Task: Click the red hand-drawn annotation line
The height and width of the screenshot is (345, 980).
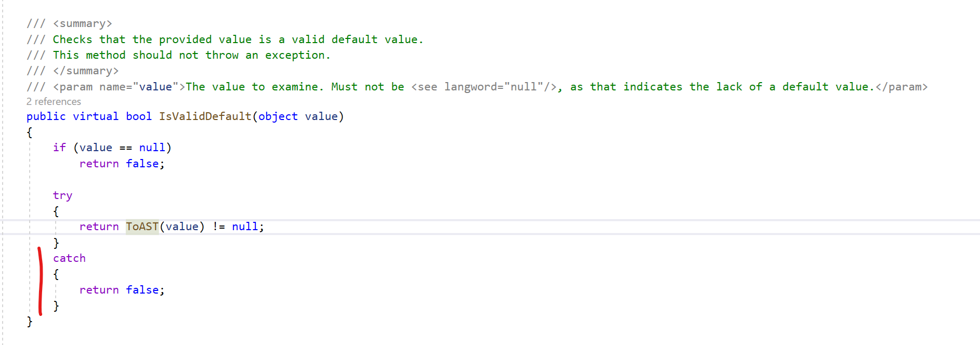Action: click(x=41, y=281)
